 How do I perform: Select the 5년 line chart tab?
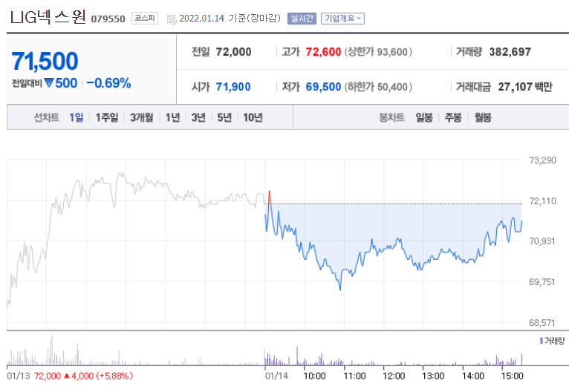tap(224, 117)
